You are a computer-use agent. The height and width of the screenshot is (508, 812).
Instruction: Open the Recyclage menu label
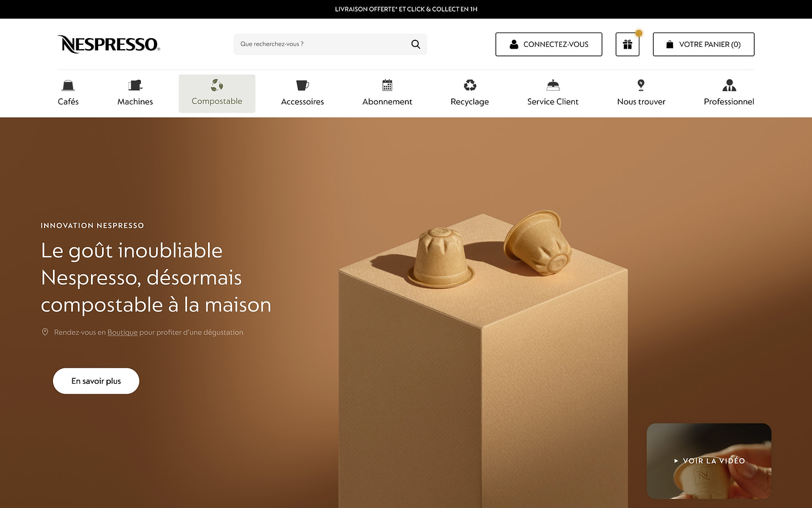[x=470, y=102]
